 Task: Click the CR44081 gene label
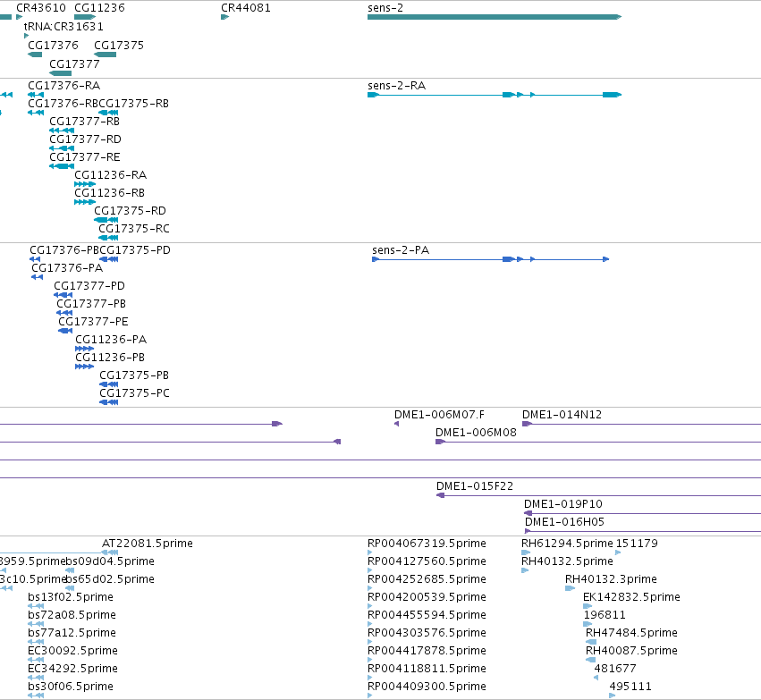click(x=246, y=8)
